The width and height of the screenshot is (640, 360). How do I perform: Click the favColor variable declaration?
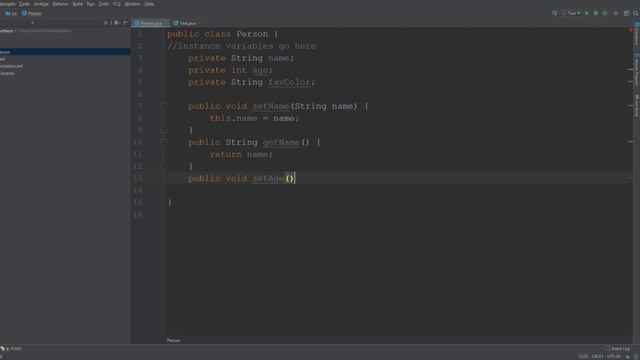(x=289, y=82)
